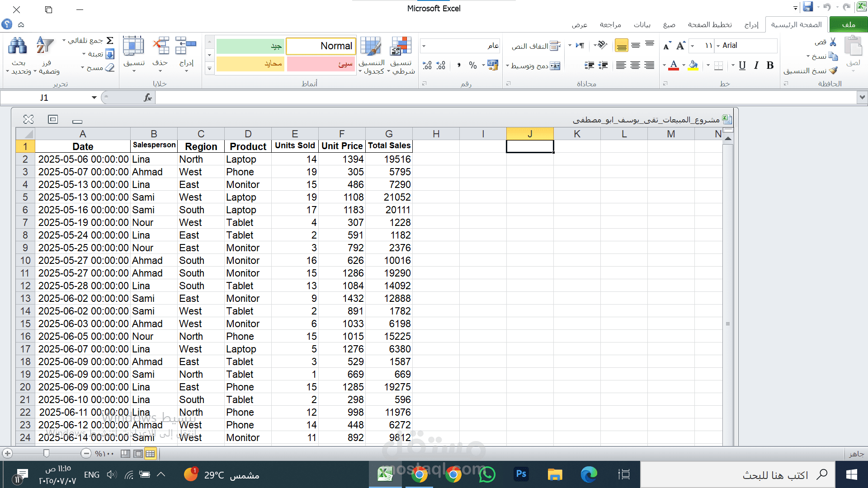
Task: Click the font color red A swatch
Action: click(x=674, y=66)
